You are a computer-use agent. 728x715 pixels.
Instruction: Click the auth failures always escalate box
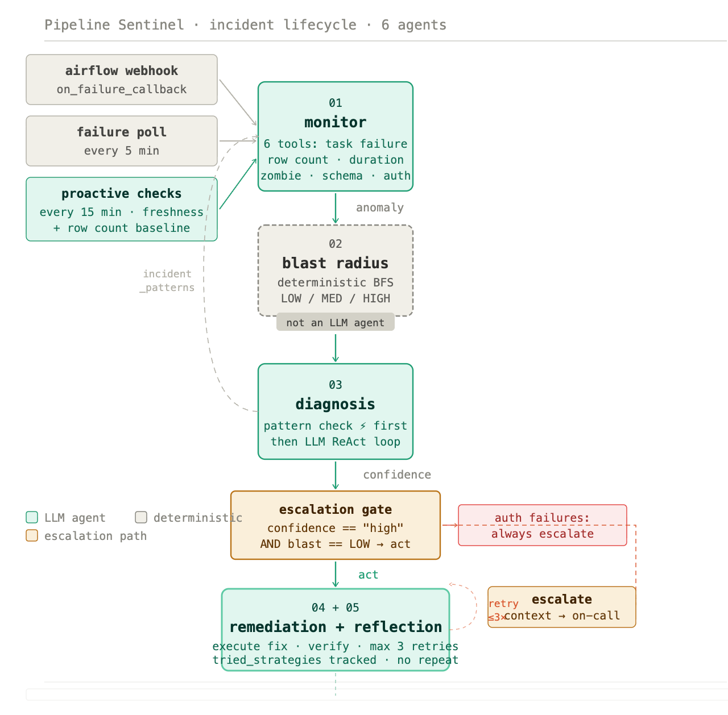click(543, 525)
